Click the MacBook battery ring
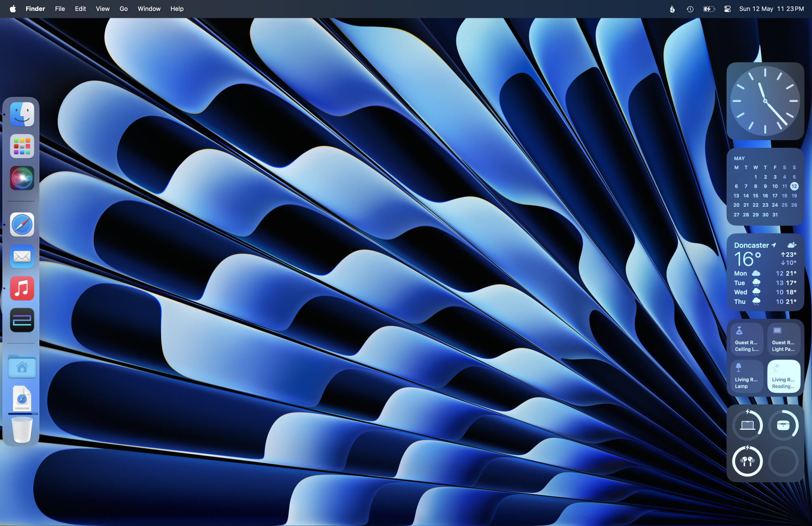Screen dimensions: 812x526 (x=747, y=425)
